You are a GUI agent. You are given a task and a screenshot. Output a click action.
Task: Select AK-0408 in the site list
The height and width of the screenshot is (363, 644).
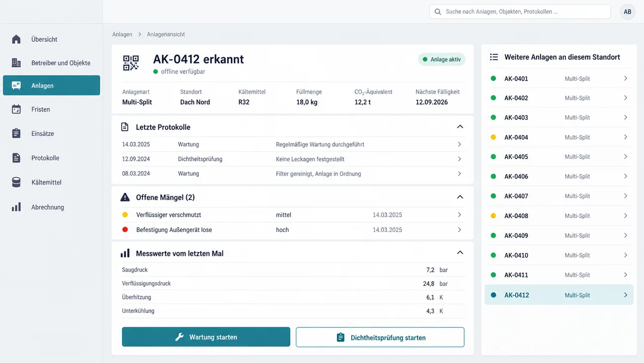coord(559,216)
